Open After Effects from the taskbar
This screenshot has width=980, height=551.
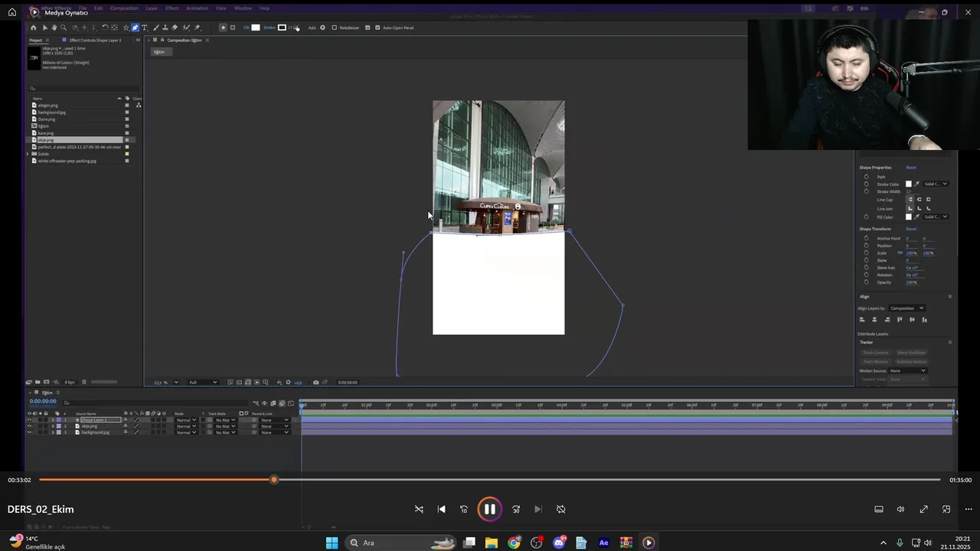[603, 543]
